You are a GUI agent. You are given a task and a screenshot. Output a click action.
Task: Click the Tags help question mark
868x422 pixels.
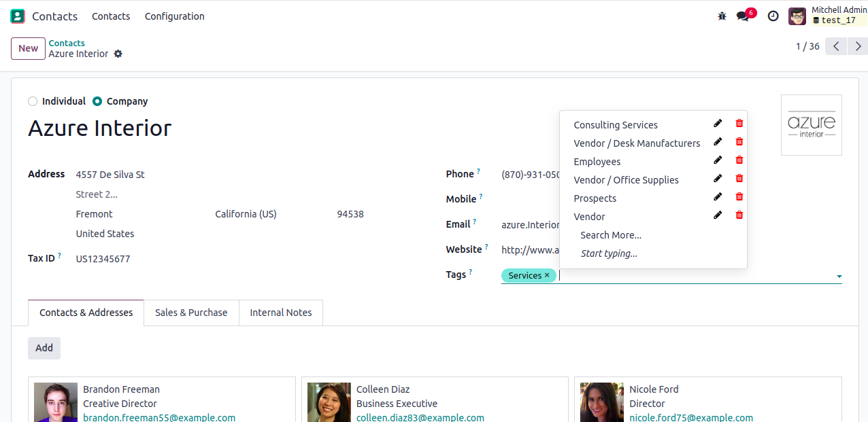coord(471,272)
